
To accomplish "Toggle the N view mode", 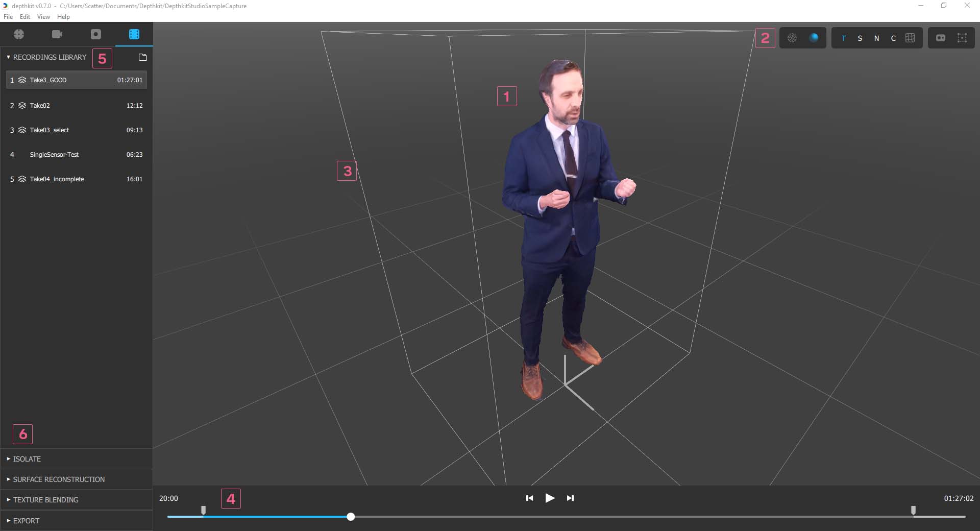I will click(x=876, y=38).
